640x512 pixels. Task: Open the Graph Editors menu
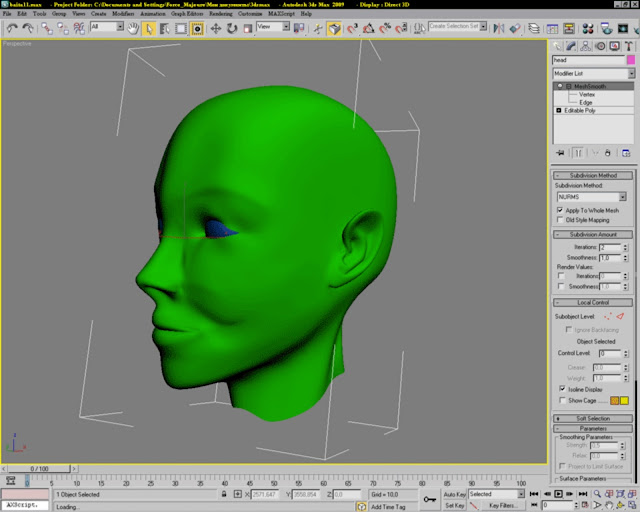tap(187, 14)
